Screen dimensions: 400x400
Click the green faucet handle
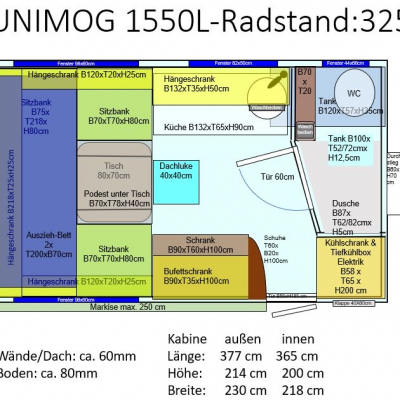point(277,79)
